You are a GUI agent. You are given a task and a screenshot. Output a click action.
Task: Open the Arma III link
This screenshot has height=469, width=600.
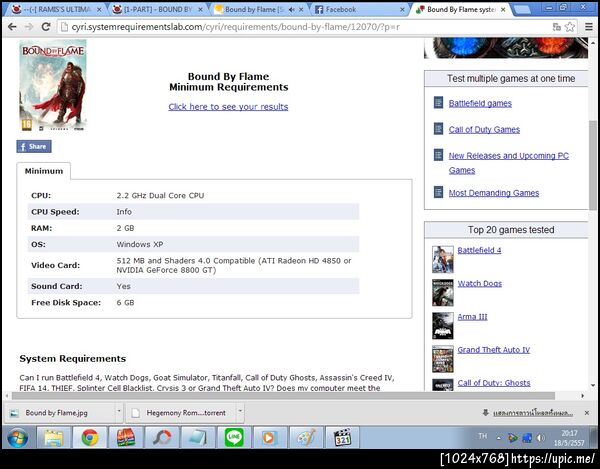473,317
